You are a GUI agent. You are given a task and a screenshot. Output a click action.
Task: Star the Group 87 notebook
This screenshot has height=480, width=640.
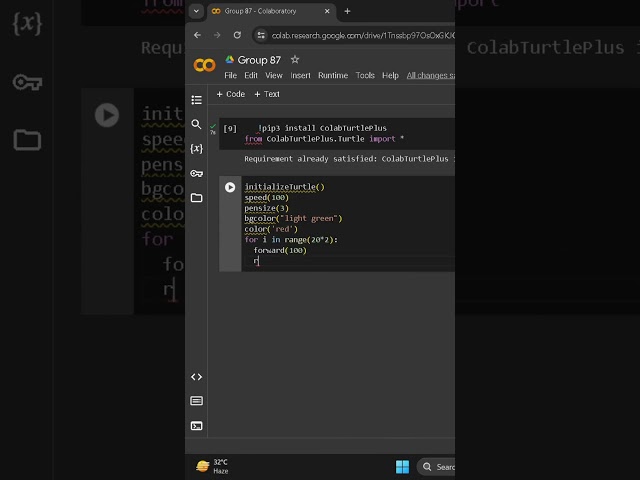tap(295, 60)
